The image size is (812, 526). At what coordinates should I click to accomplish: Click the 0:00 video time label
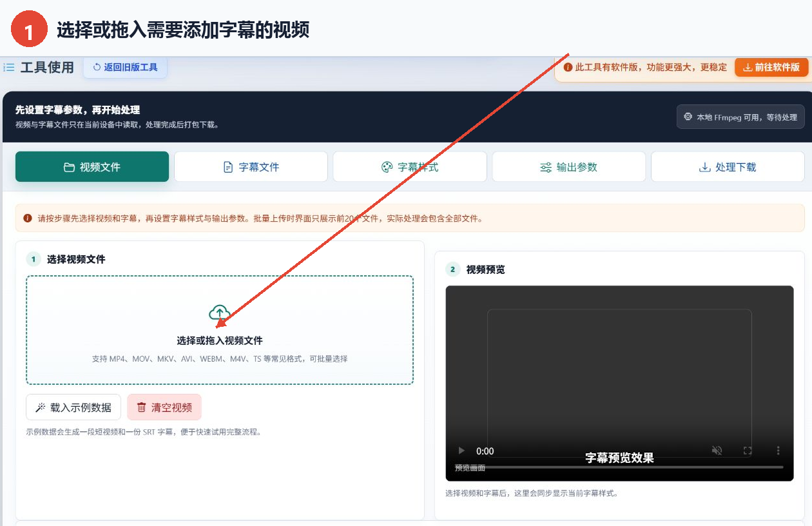coord(485,451)
